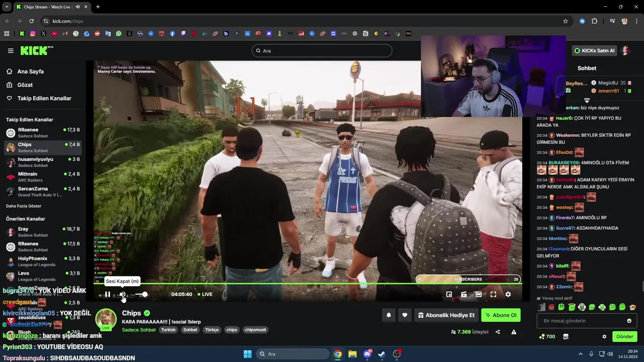Open the Chrome tab search dropdown
The image size is (644, 362).
point(7,7)
